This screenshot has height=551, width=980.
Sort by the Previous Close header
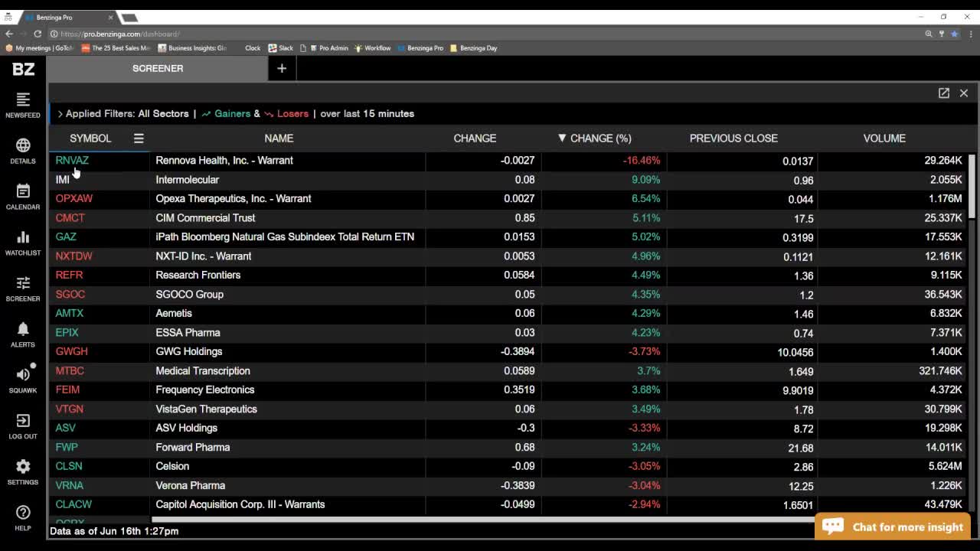[x=733, y=139]
